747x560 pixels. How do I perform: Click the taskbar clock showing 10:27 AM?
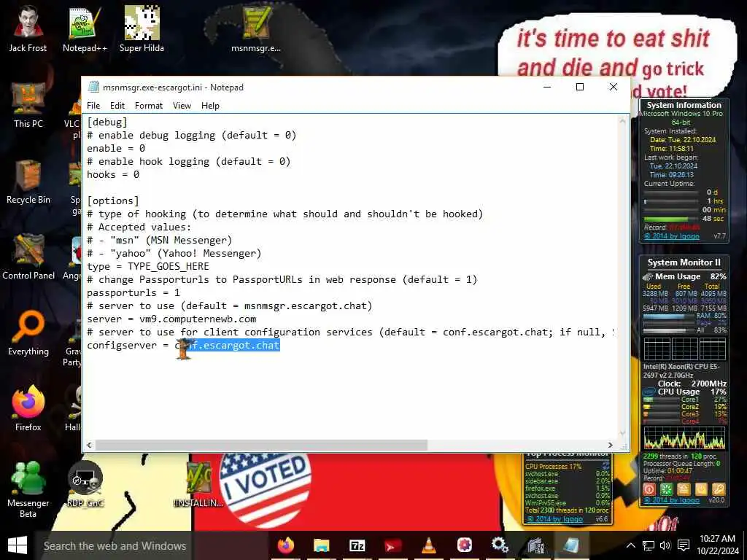click(717, 545)
